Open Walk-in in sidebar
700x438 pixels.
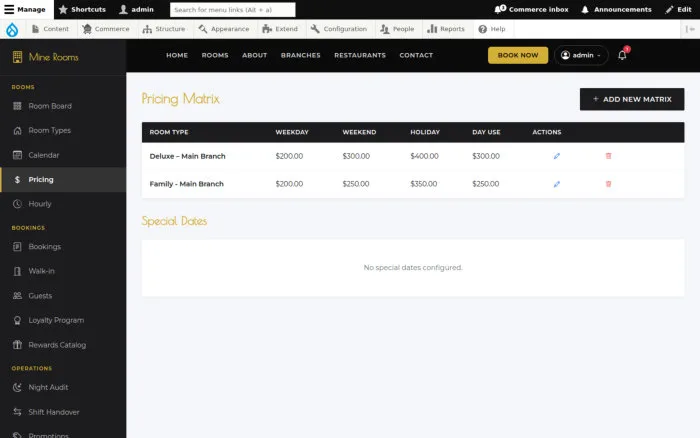coord(63,271)
